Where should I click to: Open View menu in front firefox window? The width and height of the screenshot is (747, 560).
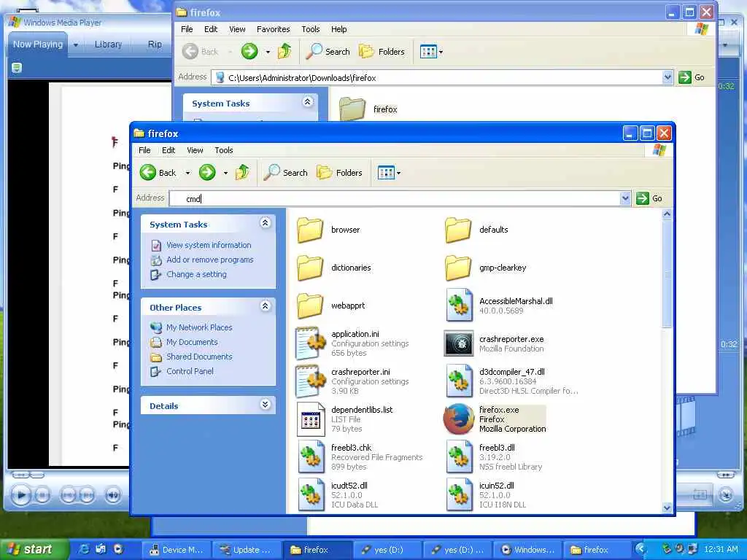coord(195,150)
